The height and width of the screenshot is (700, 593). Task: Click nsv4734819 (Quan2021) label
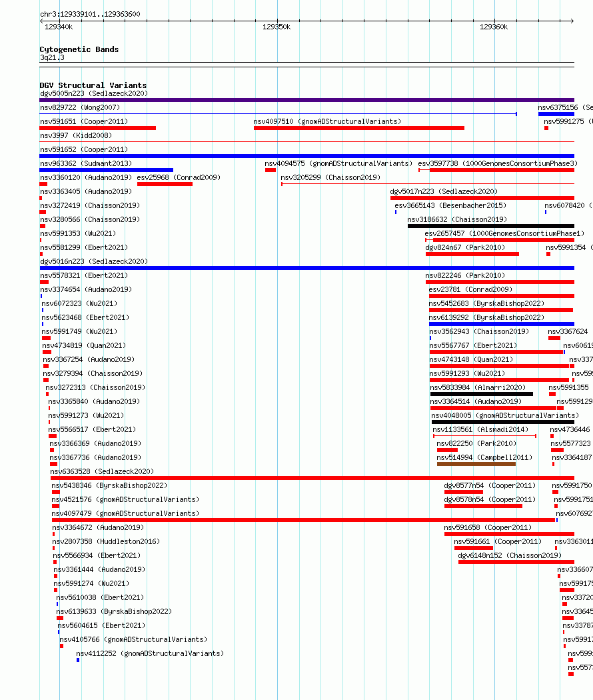click(x=84, y=345)
